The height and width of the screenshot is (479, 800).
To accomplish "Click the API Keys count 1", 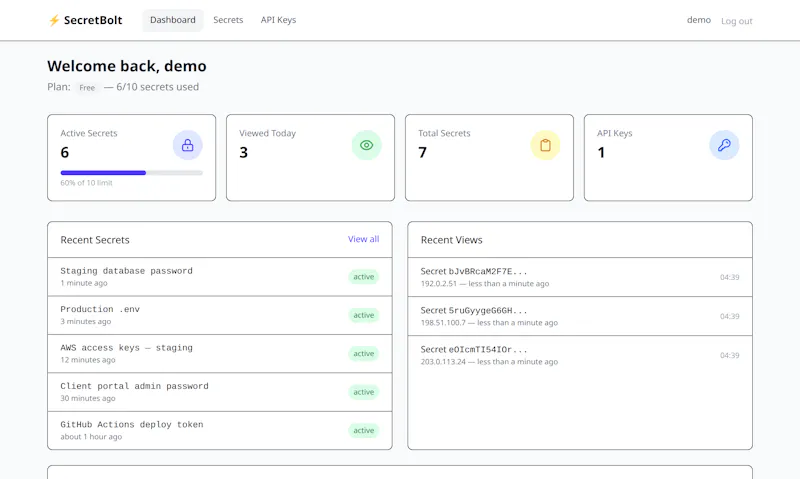I will (x=602, y=153).
